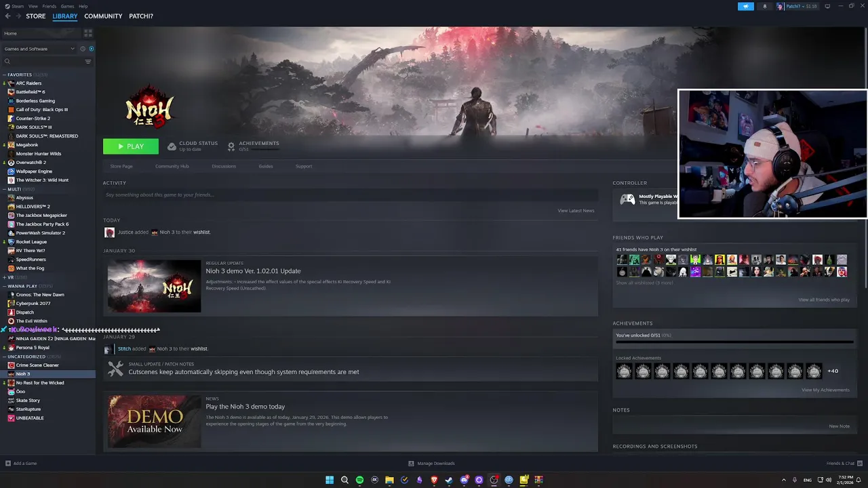Viewport: 868px width, 488px height.
Task: Open Discord from the taskbar
Action: pos(464,480)
